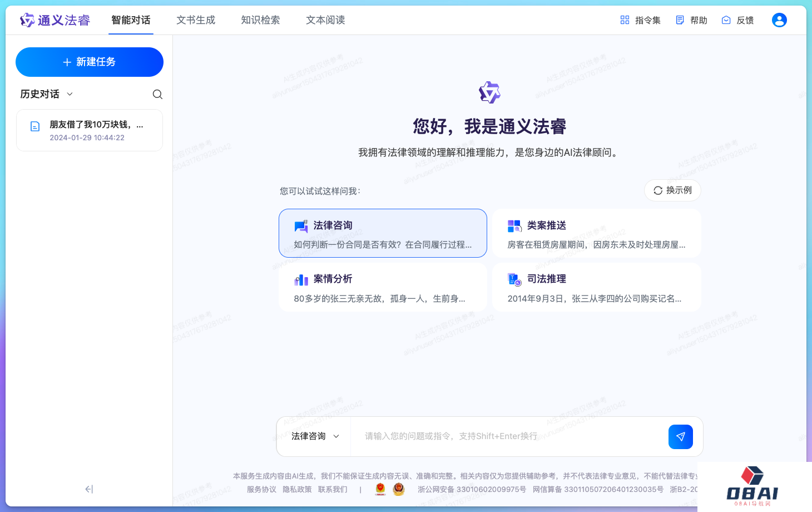Collapse the sidebar using the arrow icon
Screen dimensions: 812x512
(89, 489)
